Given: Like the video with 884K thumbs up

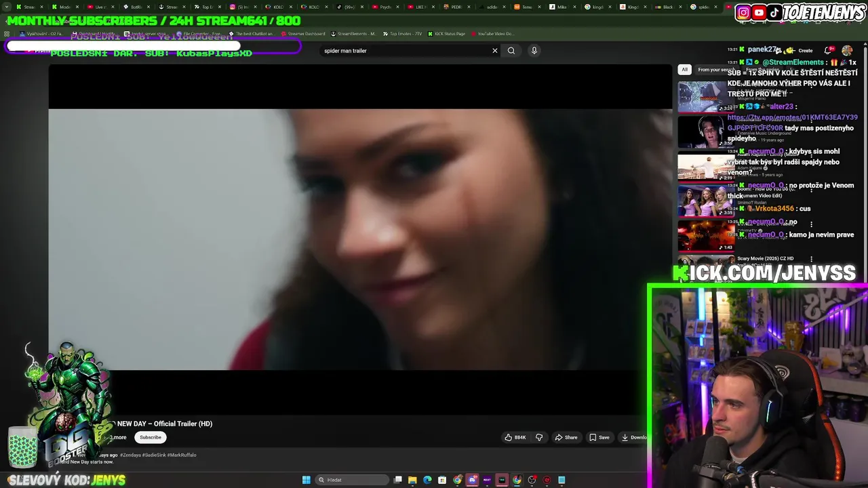Looking at the screenshot, I should click(x=515, y=437).
